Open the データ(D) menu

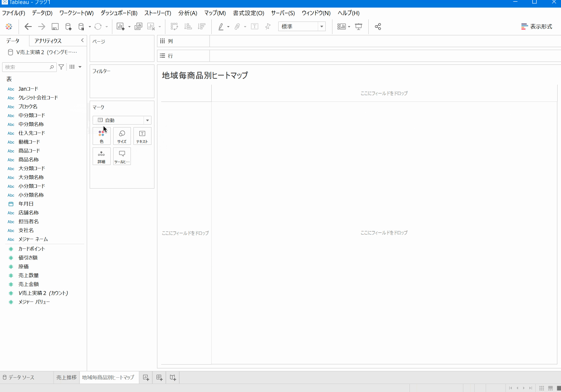(42, 13)
